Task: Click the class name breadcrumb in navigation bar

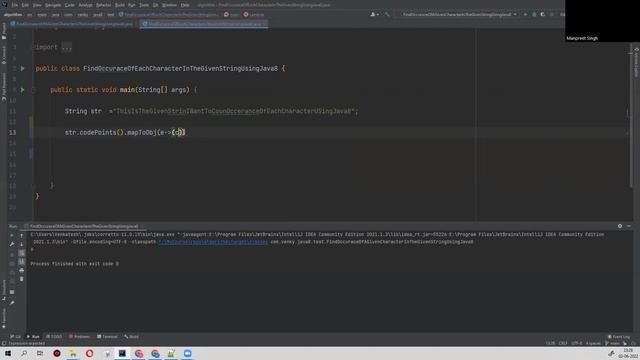Action: 169,15
